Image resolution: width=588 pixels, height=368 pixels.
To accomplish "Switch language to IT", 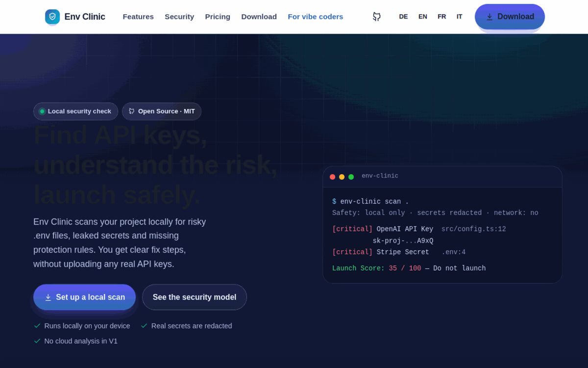I will 460,17.
